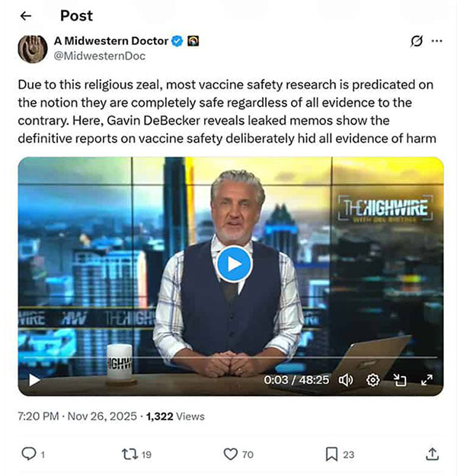Click the Grok slashed-circle icon
Screen dimensions: 457x476
click(417, 41)
